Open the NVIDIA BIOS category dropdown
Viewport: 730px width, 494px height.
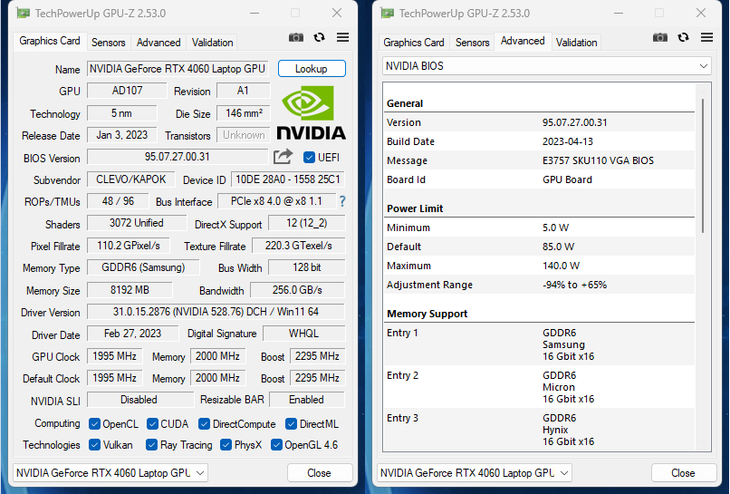pos(547,66)
